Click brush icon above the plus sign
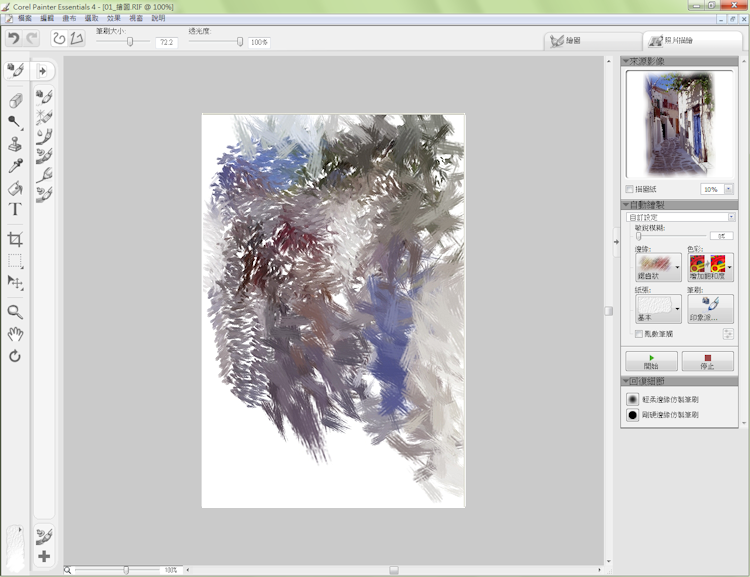Image resolution: width=750 pixels, height=577 pixels. click(44, 536)
